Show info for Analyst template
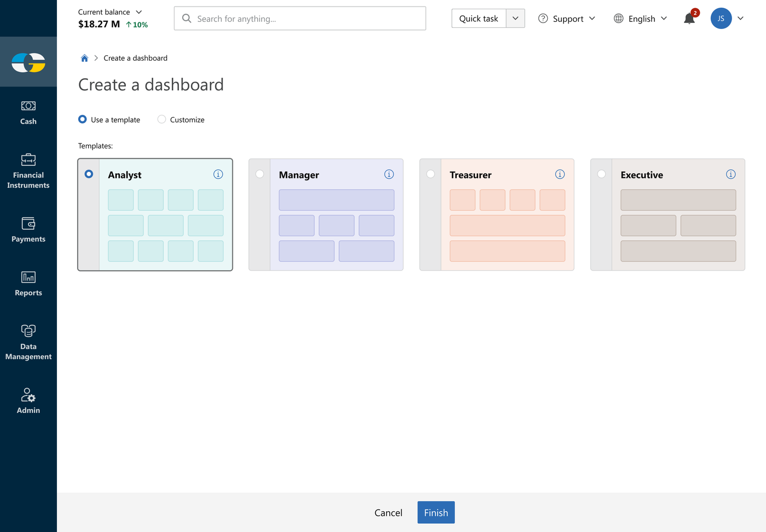 218,175
